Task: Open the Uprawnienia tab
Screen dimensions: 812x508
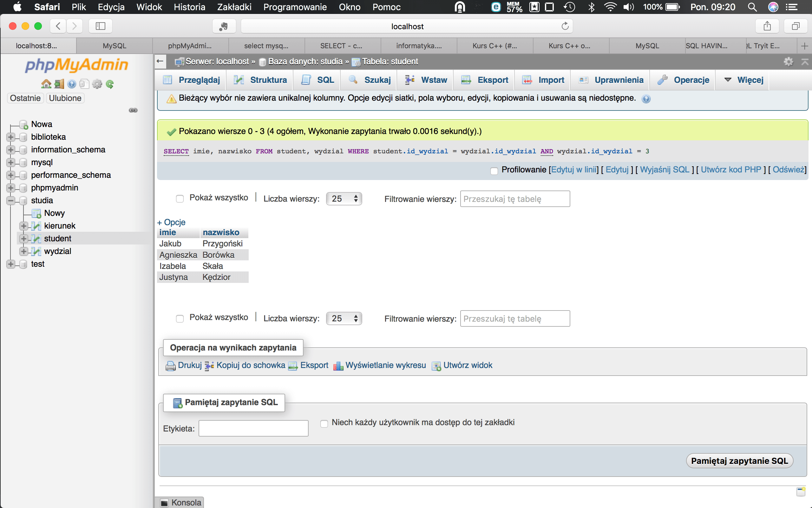Action: click(x=611, y=80)
